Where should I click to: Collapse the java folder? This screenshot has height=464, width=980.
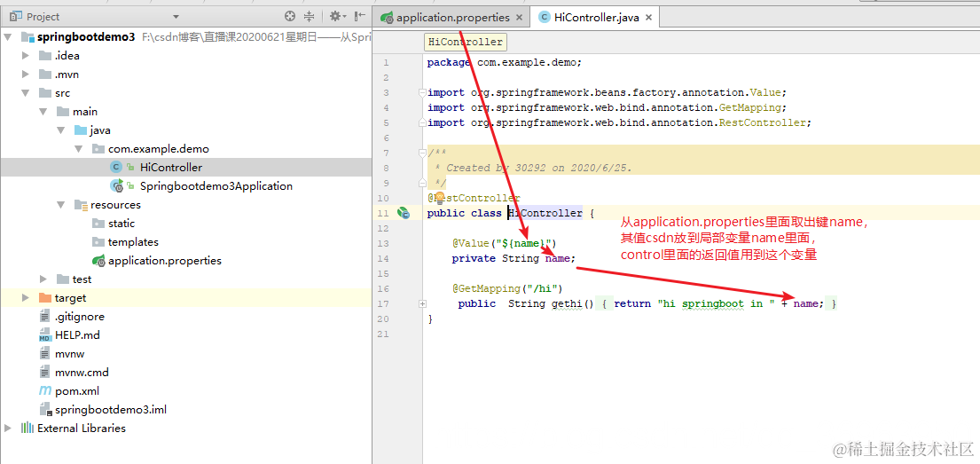[60, 130]
